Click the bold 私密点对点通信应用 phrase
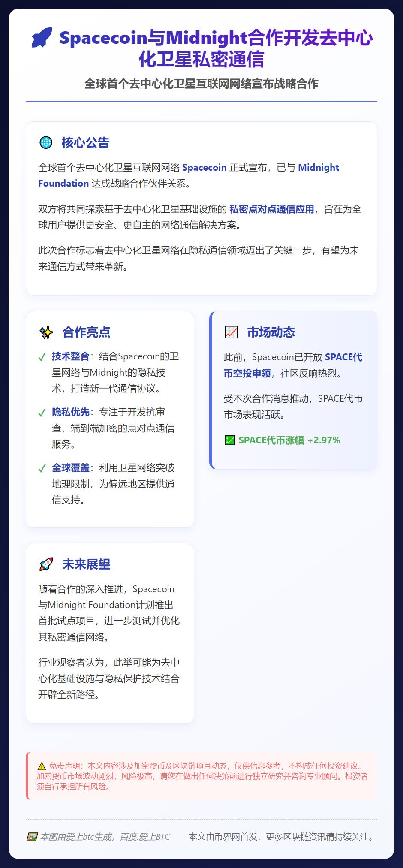The image size is (403, 868). tap(272, 209)
